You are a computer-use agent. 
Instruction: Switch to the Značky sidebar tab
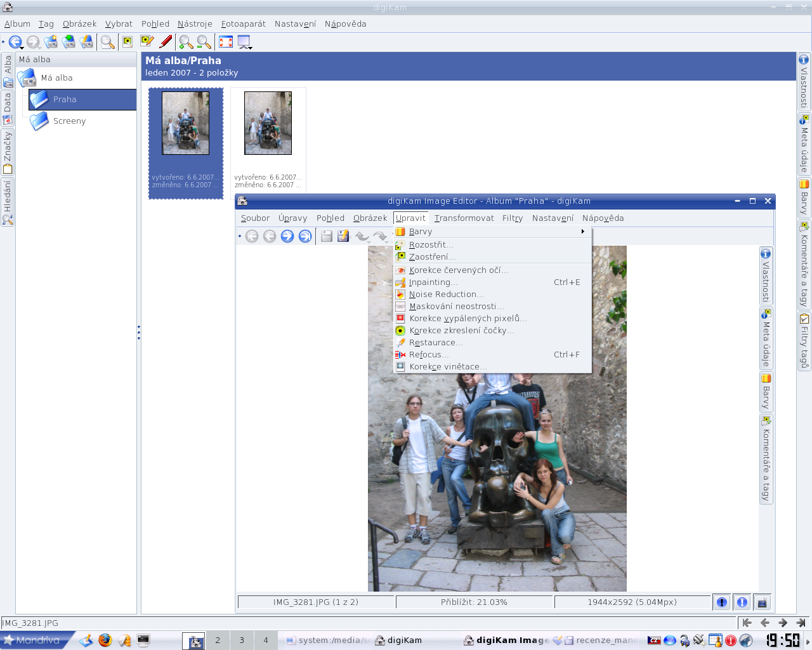[x=8, y=152]
